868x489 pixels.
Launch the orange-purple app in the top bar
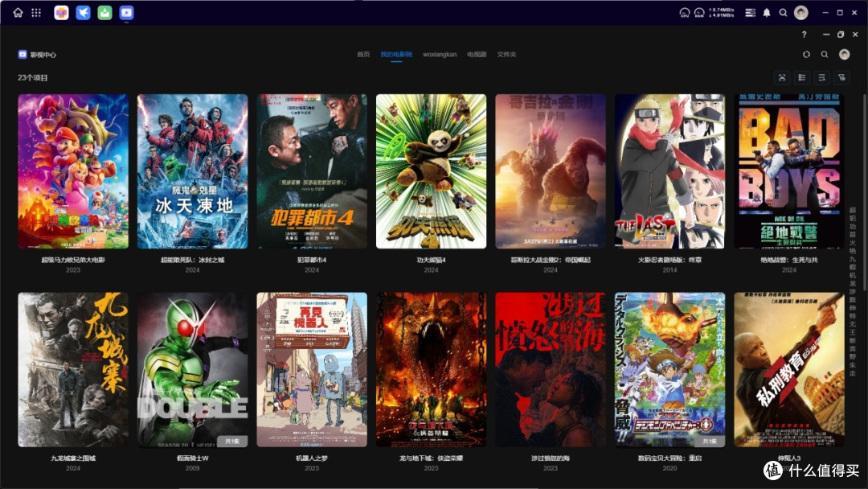(61, 12)
